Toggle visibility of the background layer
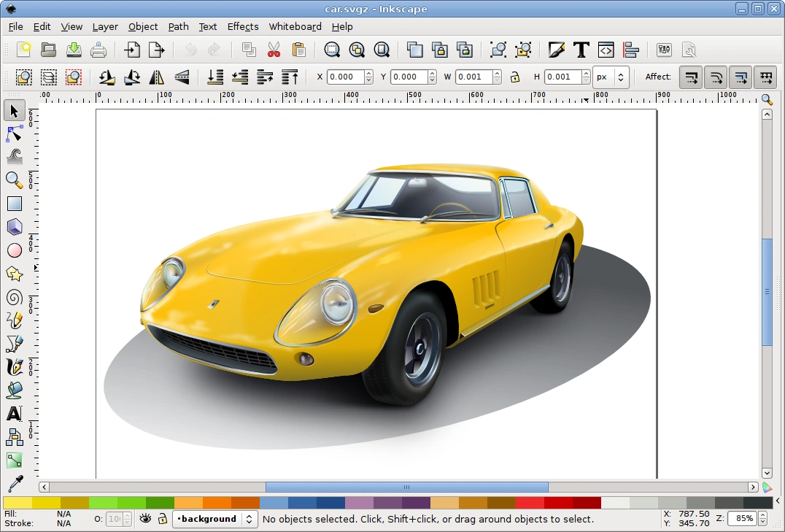The width and height of the screenshot is (785, 532). [144, 519]
